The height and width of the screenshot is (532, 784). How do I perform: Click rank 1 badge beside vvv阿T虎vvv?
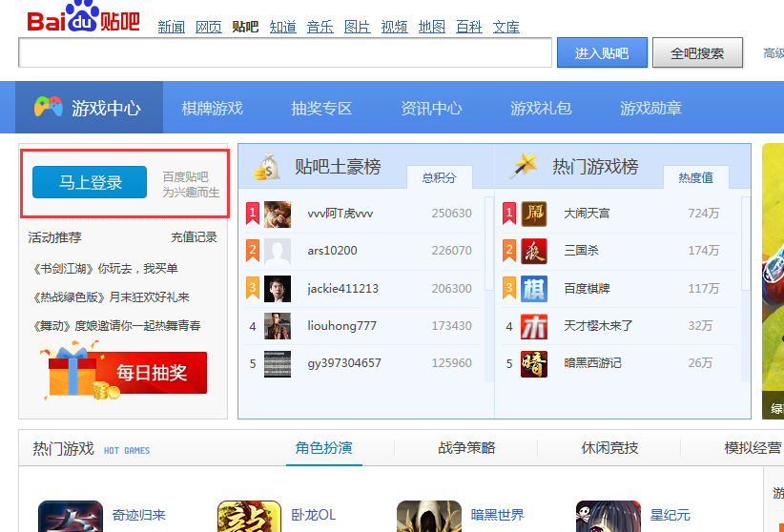(x=253, y=214)
